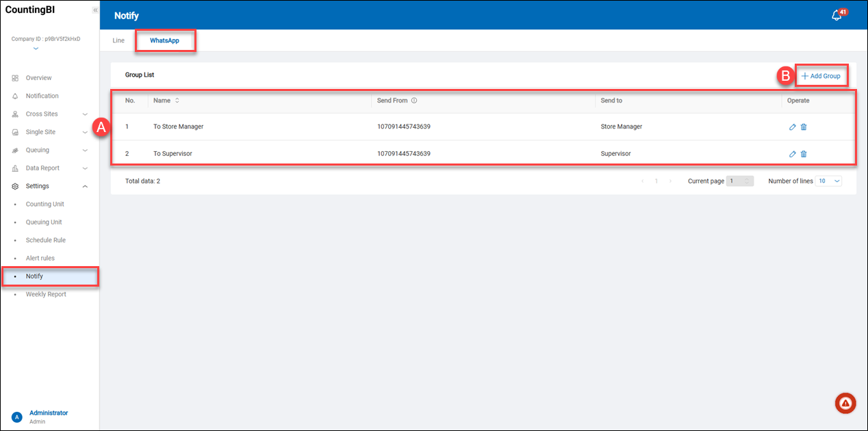Click the notification bell icon
Viewport: 868px width, 431px height.
pyautogui.click(x=837, y=16)
